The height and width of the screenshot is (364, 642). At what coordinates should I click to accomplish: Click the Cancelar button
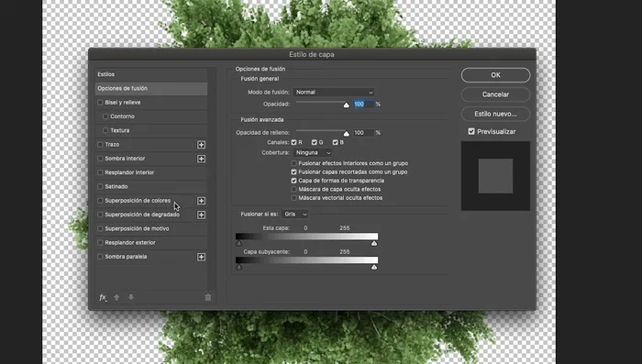click(x=495, y=94)
